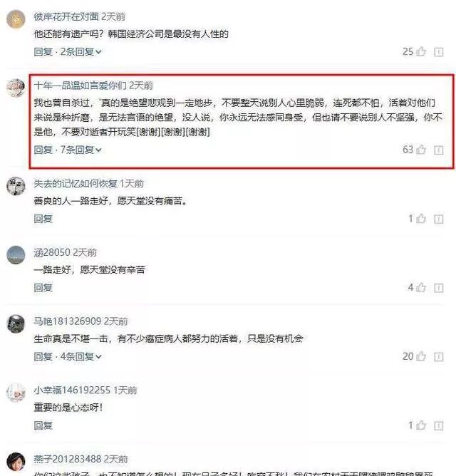Screen dimensions: 456x476
Task: Report the comment by 涵28050
Action: click(x=439, y=288)
